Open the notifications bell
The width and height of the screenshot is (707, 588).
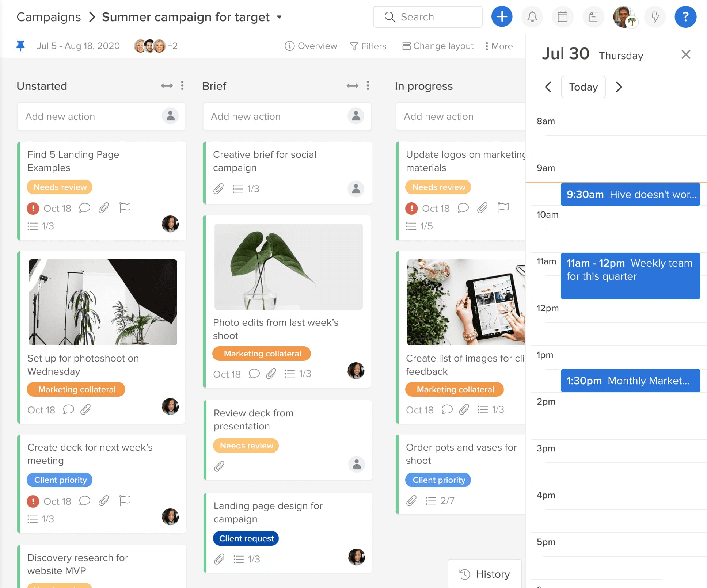[x=532, y=17]
